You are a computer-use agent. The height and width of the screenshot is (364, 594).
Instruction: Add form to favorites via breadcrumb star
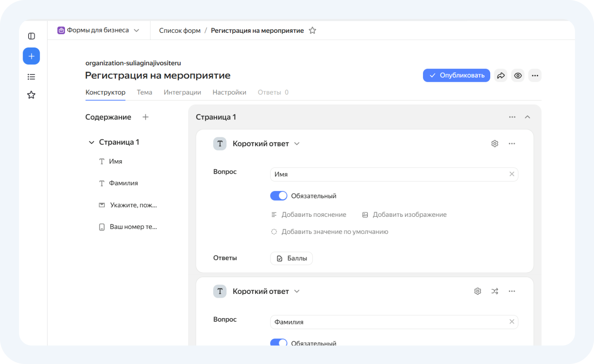[x=312, y=30]
